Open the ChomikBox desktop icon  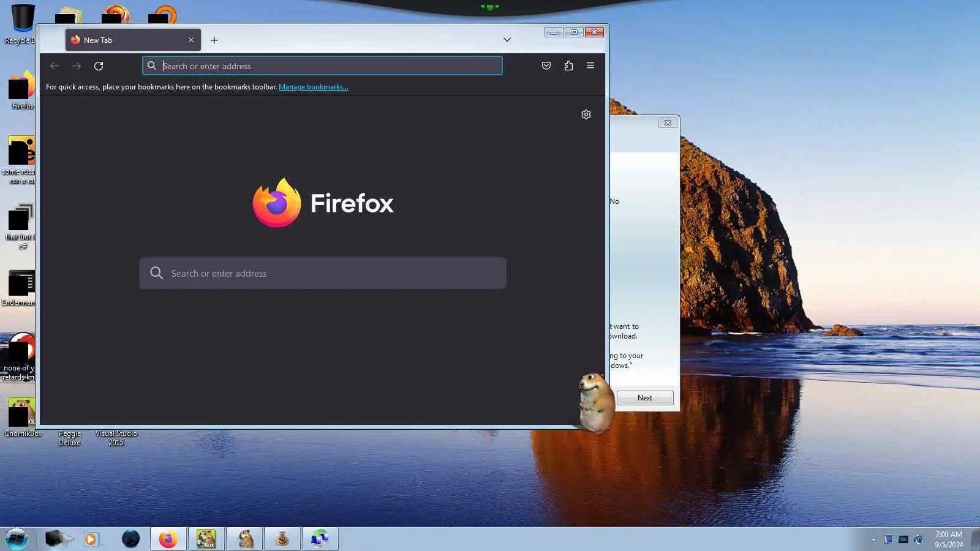(23, 418)
